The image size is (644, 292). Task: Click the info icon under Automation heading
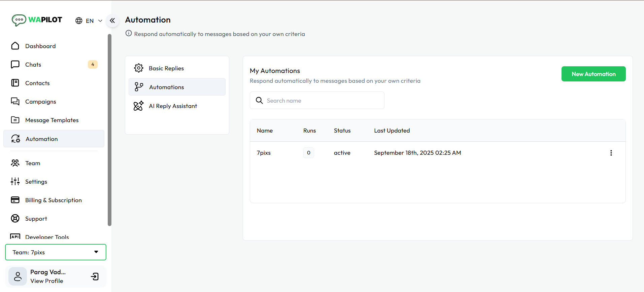point(129,33)
